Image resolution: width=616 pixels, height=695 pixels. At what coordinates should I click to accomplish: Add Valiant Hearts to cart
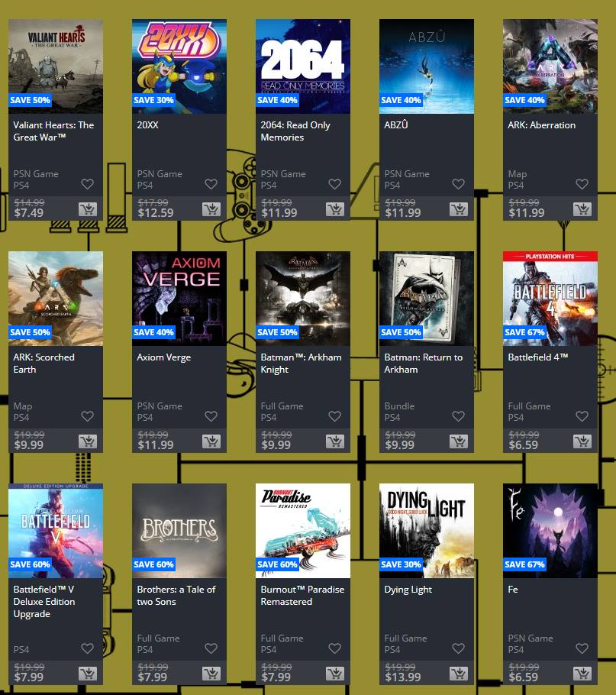point(88,208)
